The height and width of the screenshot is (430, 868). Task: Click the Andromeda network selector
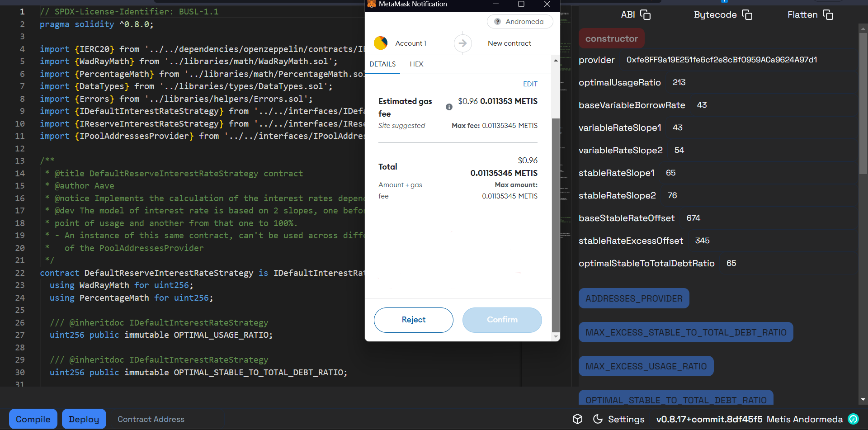pos(520,22)
